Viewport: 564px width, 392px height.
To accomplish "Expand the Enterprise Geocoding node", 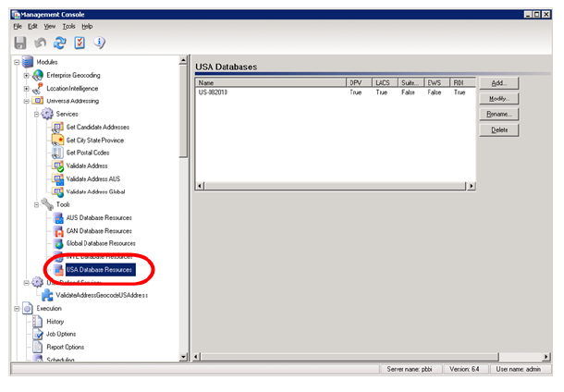I will tap(26, 75).
